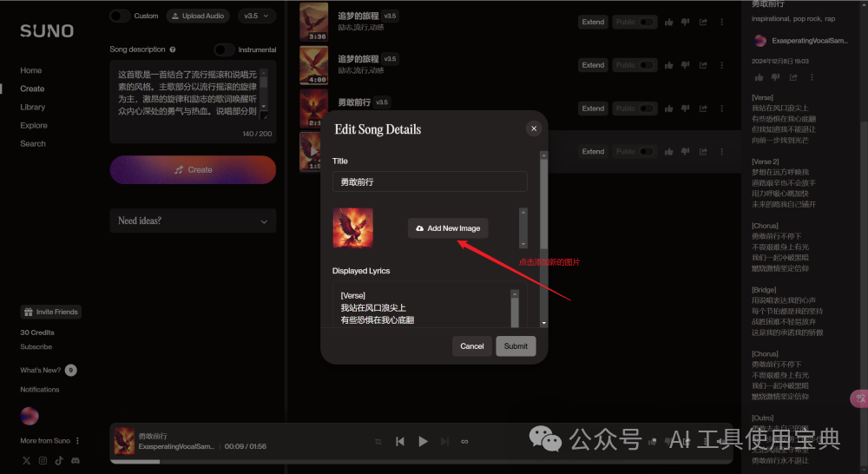Share the highlighted fourth song row
Image resolution: width=868 pixels, height=474 pixels.
(703, 152)
